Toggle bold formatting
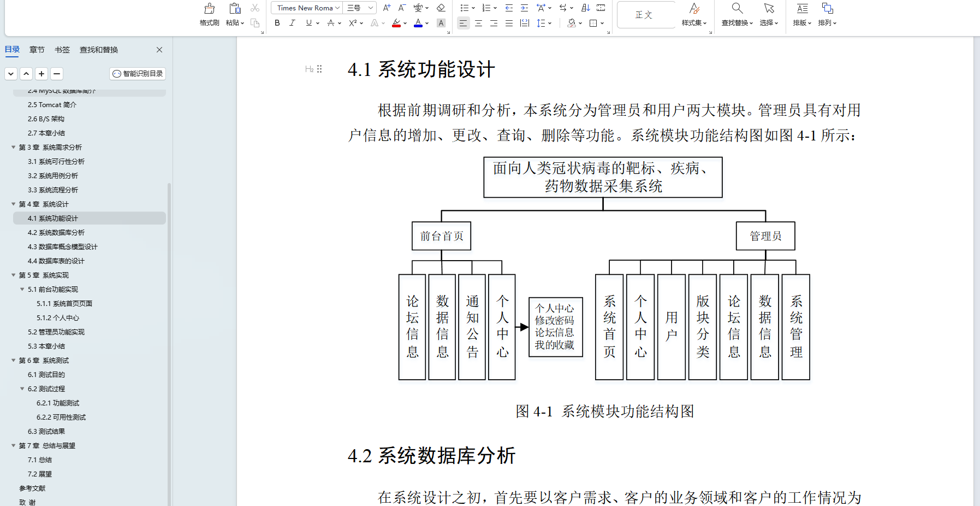Screen dimensions: 980x506 (x=277, y=23)
